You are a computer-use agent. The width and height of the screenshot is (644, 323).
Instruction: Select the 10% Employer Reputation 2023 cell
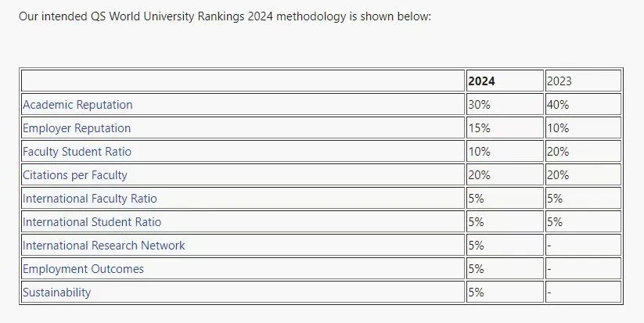tap(583, 127)
